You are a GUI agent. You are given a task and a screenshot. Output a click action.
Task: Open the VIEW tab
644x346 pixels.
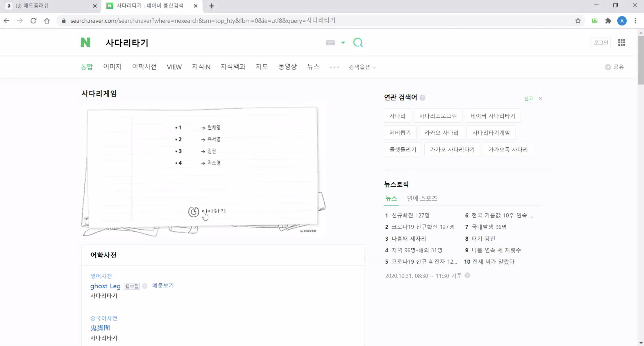174,67
